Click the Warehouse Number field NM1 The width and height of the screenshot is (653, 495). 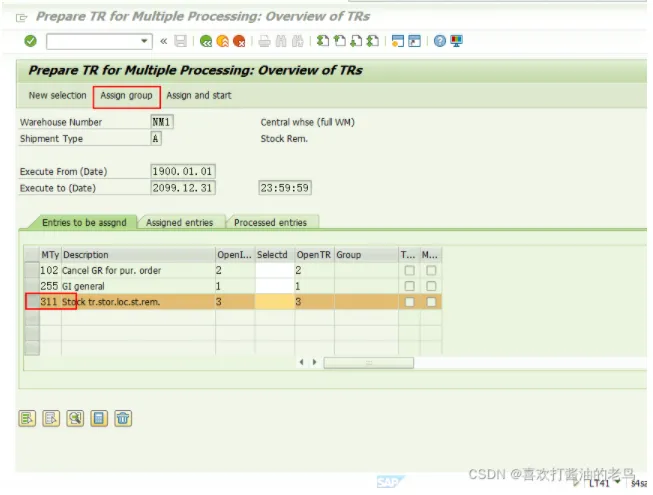coord(162,122)
